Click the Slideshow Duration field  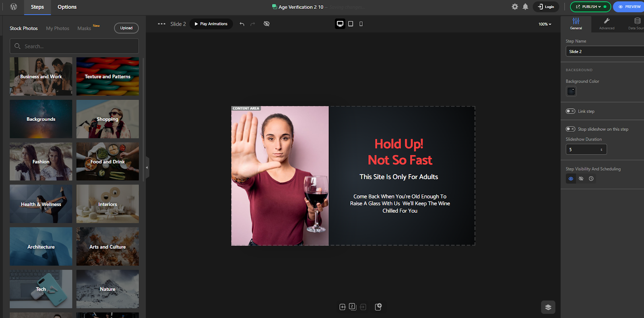(x=586, y=149)
